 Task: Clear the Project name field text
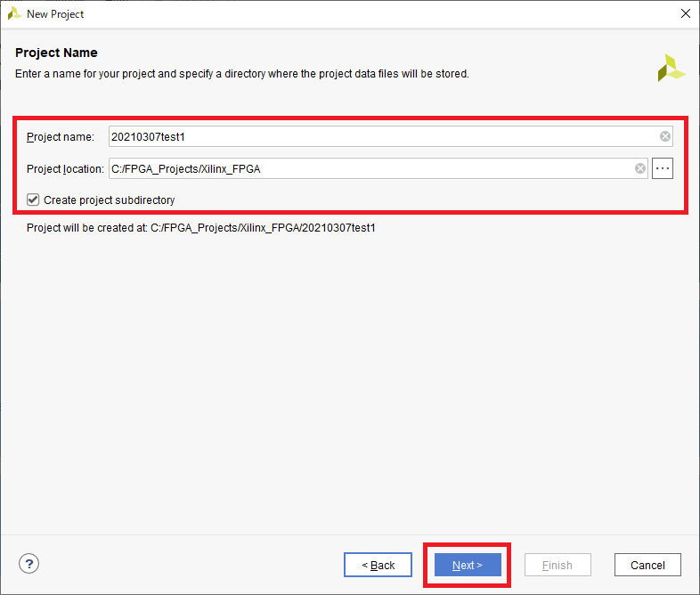click(665, 136)
